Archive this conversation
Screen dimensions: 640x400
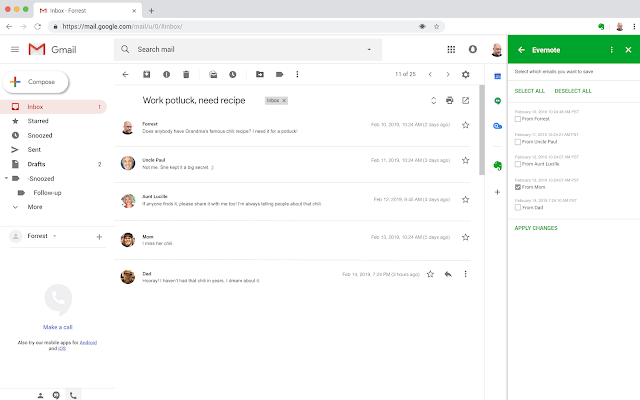point(147,74)
